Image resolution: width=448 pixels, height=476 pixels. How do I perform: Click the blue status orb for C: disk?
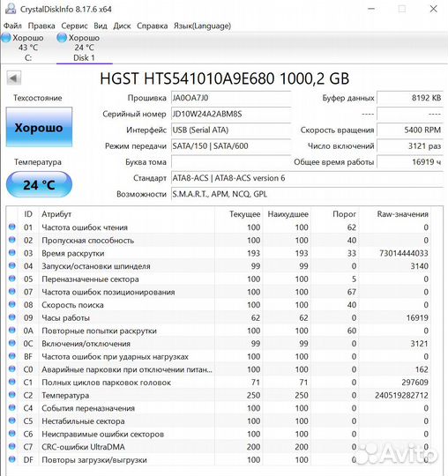pos(6,38)
